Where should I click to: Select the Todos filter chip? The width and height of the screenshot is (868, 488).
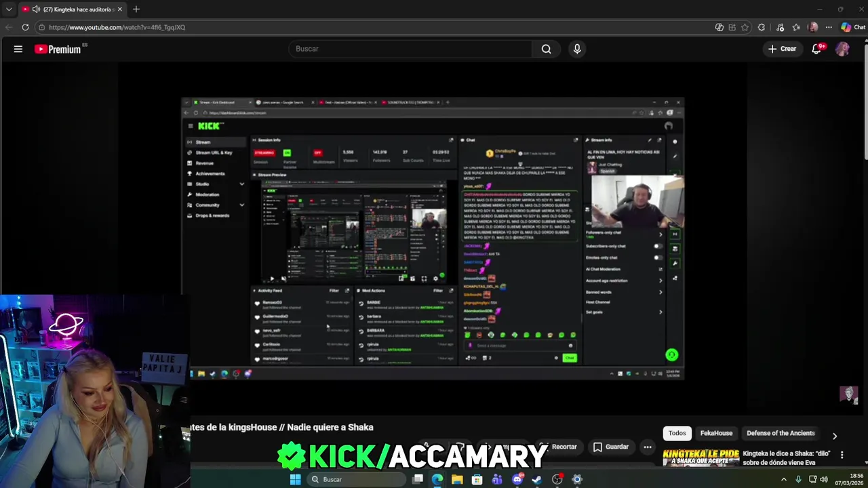677,433
